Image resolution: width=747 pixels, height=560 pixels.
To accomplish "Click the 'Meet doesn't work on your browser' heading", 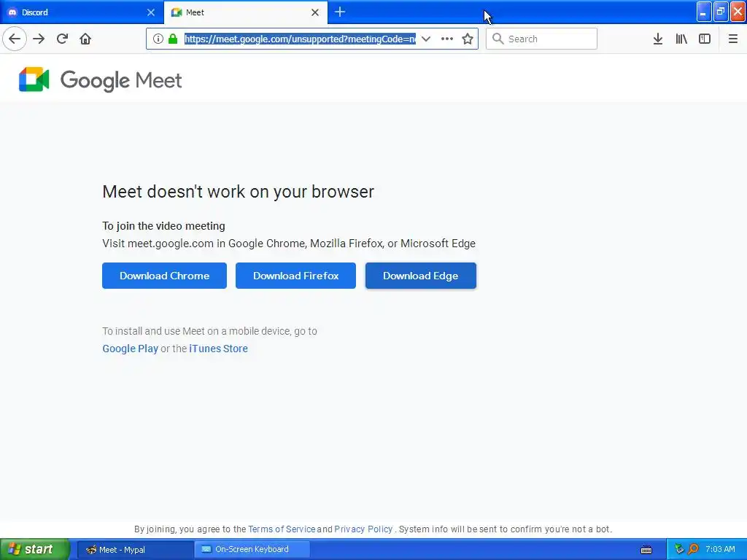I will (239, 192).
